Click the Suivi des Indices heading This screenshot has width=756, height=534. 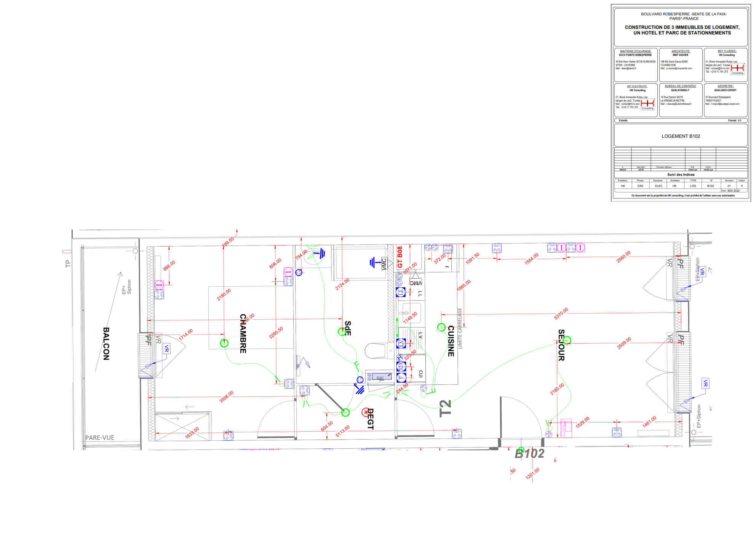tap(681, 174)
